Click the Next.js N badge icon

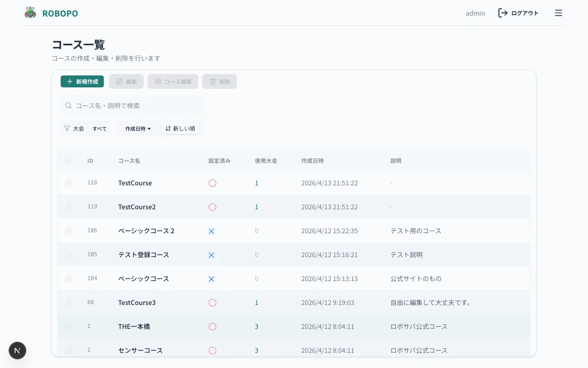[17, 351]
